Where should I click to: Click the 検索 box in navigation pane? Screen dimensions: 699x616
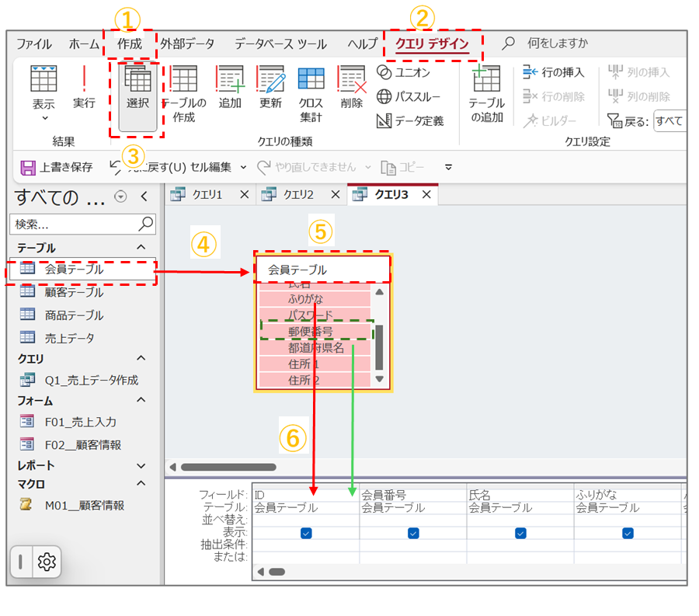tap(74, 224)
